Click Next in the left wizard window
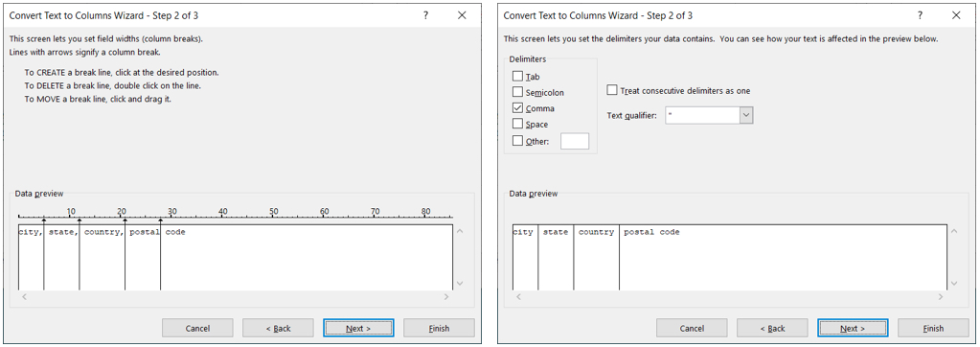980x347 pixels. point(358,328)
